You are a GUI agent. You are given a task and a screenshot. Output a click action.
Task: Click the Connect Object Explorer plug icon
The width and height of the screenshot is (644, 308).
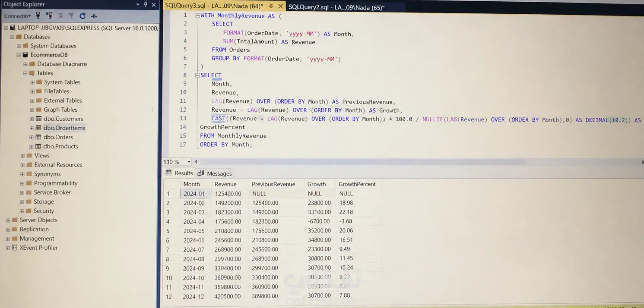click(x=38, y=16)
